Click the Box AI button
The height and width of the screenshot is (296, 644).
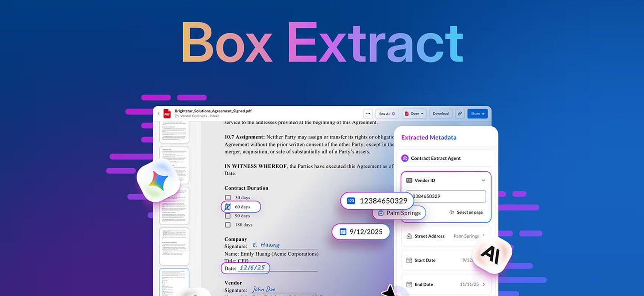[x=387, y=114]
